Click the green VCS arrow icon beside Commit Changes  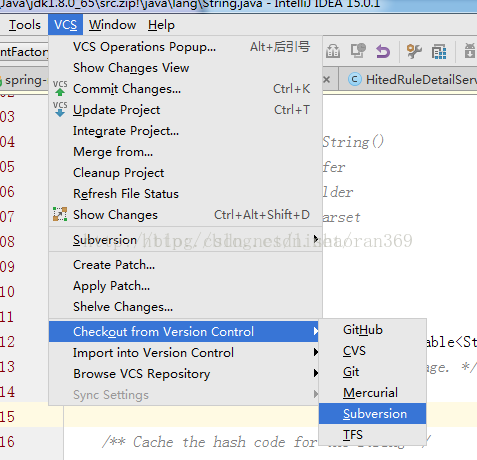pos(60,89)
